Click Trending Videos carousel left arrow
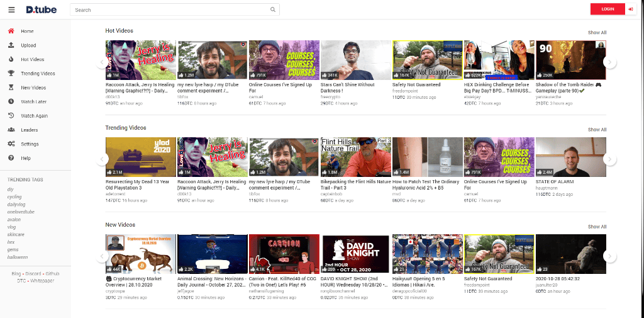 click(102, 159)
